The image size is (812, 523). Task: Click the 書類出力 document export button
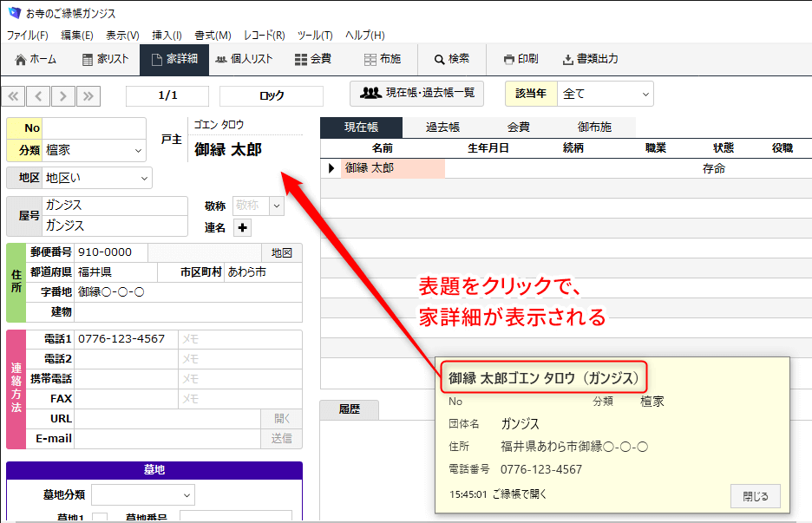point(590,59)
